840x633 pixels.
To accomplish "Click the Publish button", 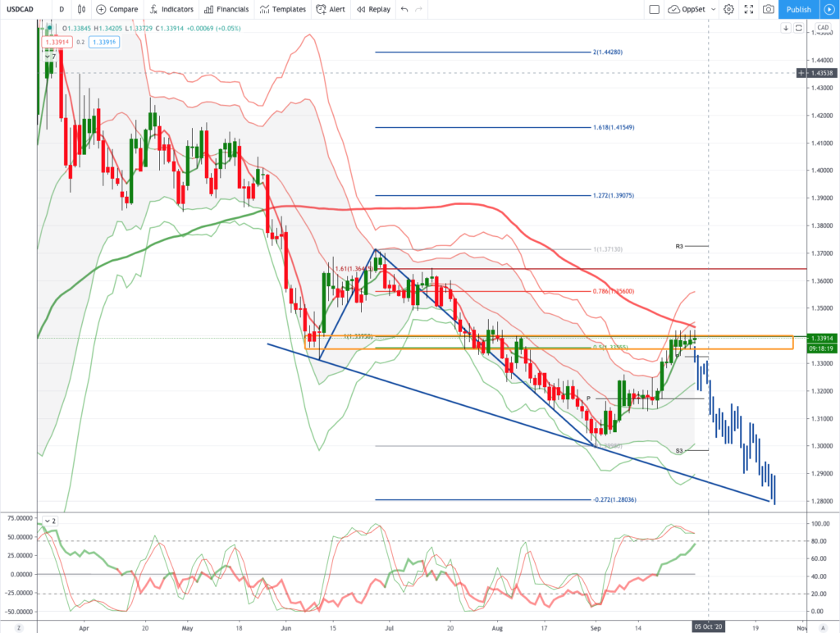I will click(798, 10).
